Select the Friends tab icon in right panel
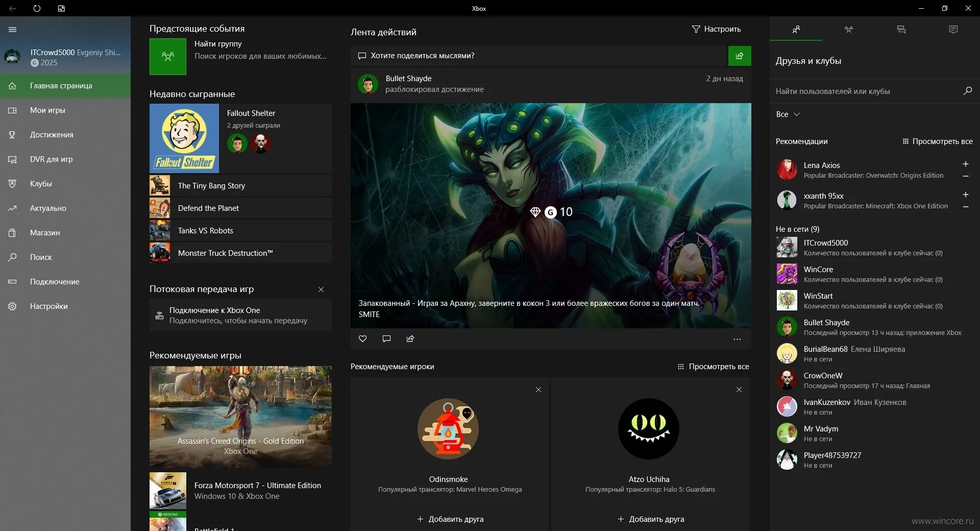 click(x=795, y=30)
